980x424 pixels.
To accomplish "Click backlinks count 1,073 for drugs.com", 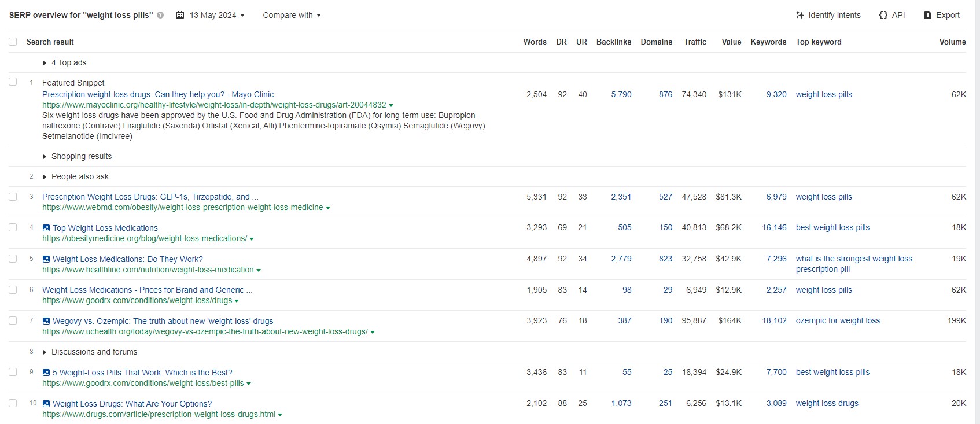I will [621, 403].
